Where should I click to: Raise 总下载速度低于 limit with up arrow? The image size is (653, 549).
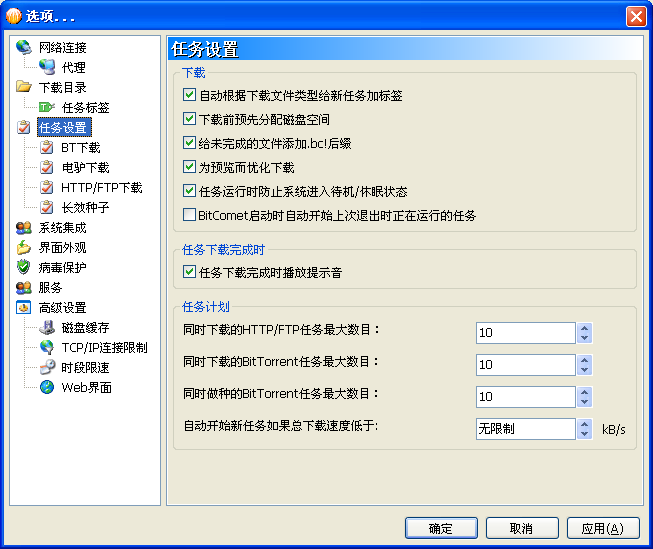pyautogui.click(x=584, y=424)
